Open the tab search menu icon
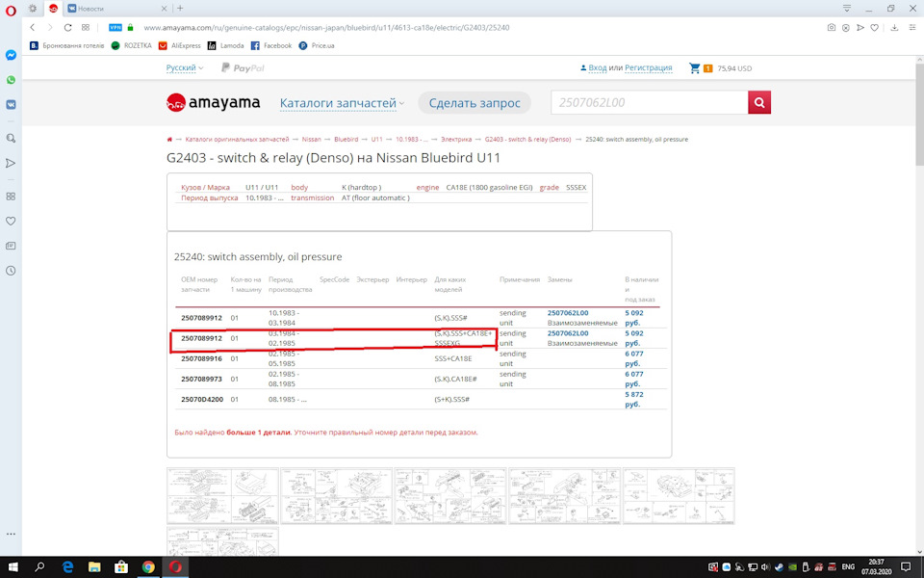This screenshot has height=578, width=924. [847, 9]
